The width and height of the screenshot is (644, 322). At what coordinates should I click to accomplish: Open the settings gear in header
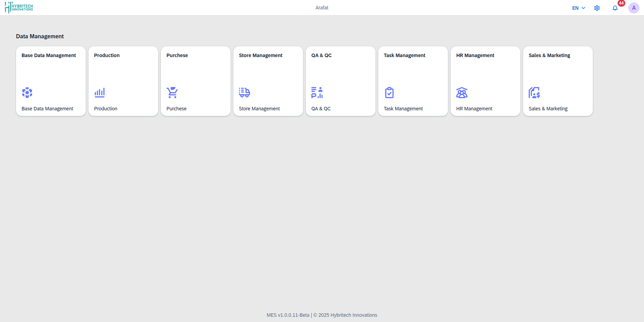pos(597,8)
